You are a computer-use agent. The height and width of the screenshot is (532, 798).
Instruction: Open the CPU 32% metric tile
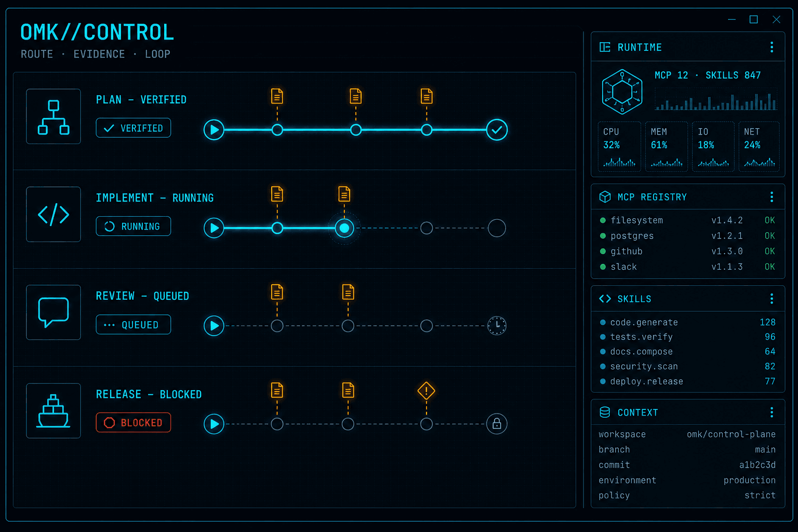click(620, 147)
